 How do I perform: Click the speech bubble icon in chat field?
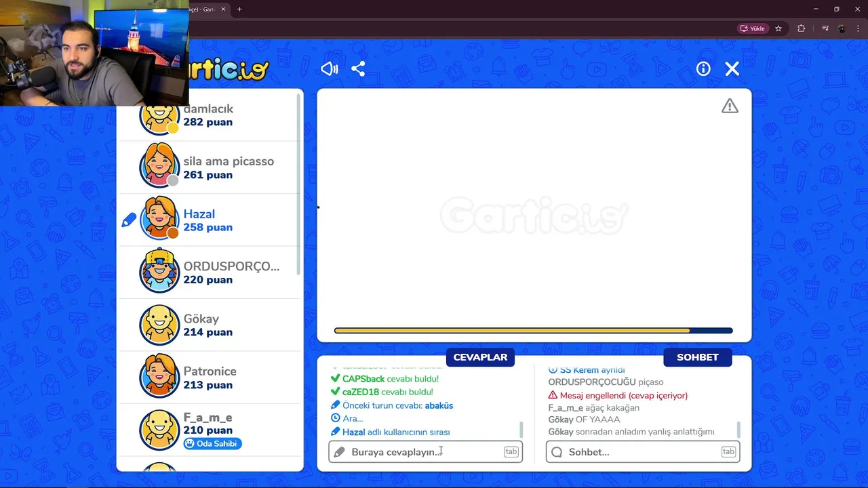[557, 452]
